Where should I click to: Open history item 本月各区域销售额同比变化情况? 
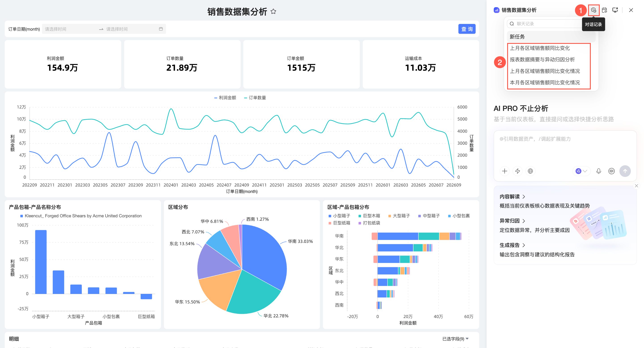click(x=544, y=83)
